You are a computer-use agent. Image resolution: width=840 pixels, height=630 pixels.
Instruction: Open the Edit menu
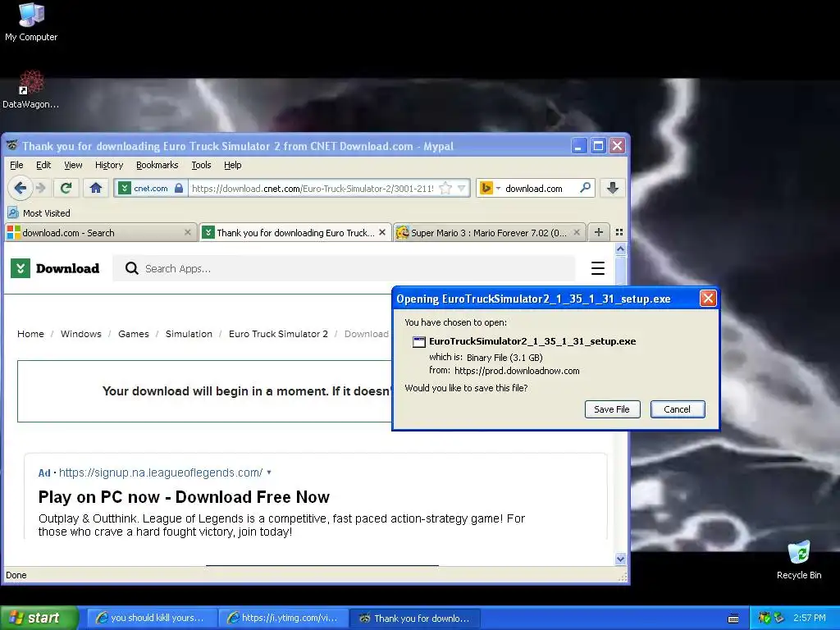tap(43, 165)
